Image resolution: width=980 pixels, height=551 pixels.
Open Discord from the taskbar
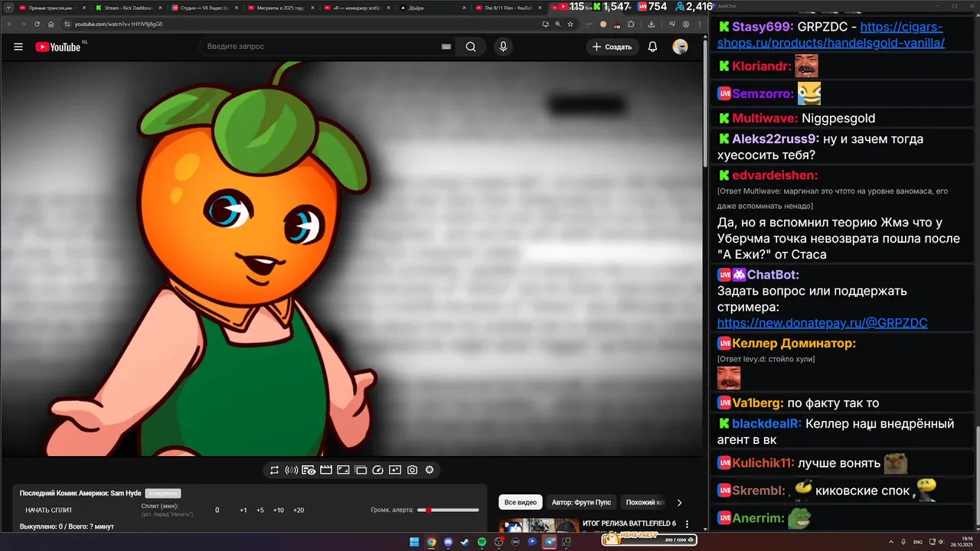[448, 542]
